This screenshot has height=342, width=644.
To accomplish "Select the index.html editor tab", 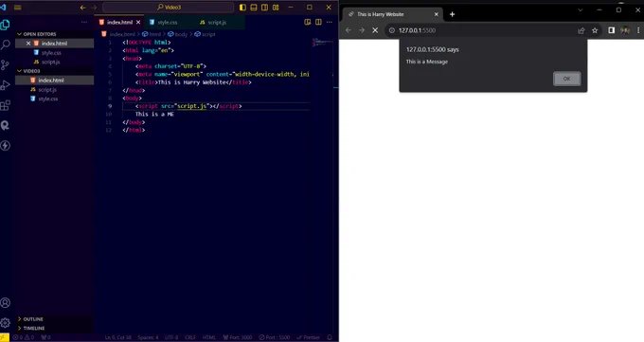I will [x=119, y=22].
